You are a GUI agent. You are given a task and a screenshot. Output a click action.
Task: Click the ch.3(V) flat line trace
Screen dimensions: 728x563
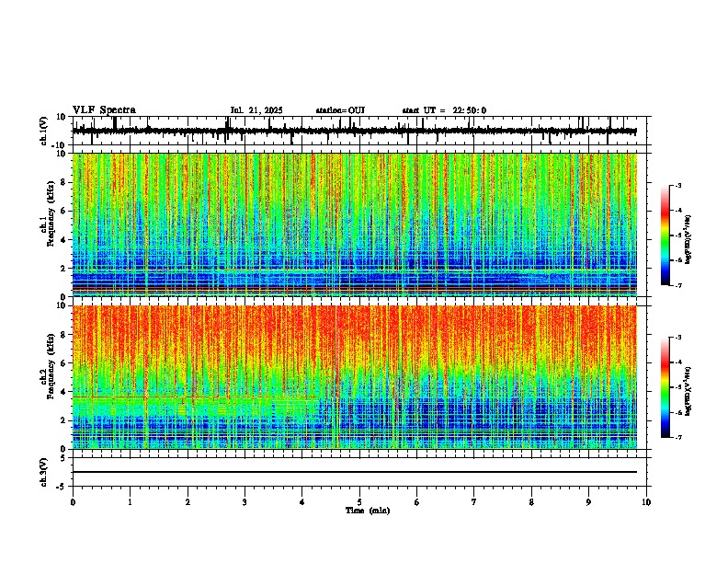click(354, 472)
